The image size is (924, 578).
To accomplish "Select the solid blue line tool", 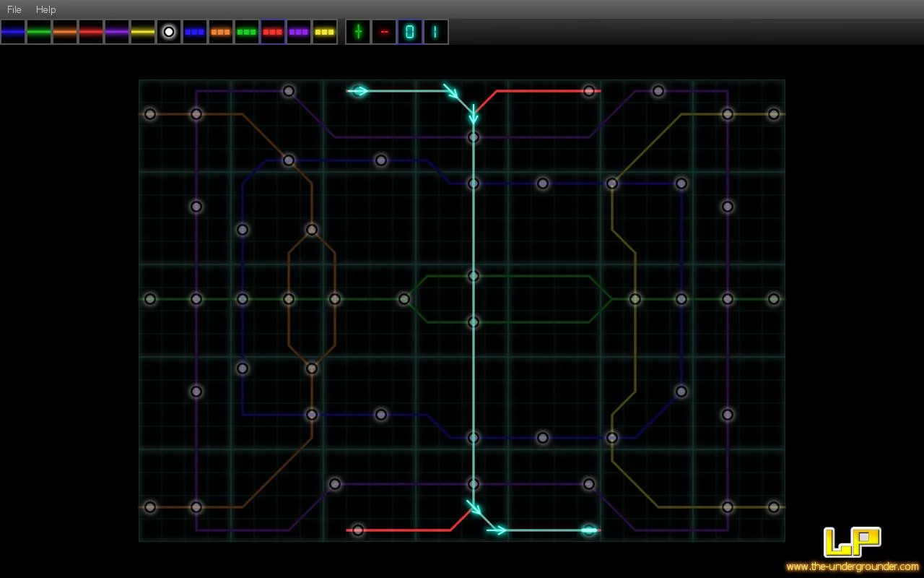I will click(x=13, y=32).
